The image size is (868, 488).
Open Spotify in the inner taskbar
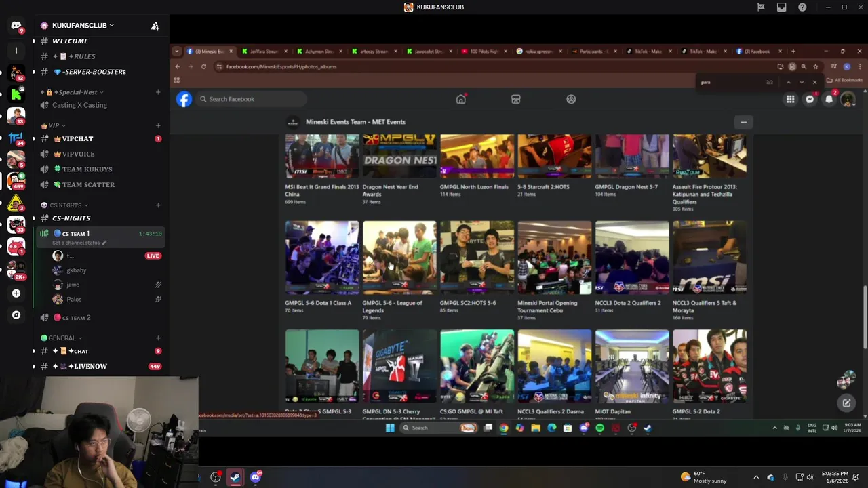[599, 428]
